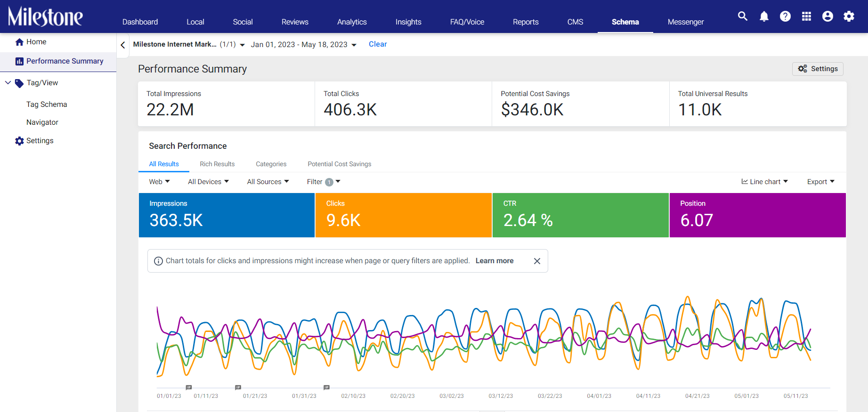Open the user account icon
Viewport: 868px width, 412px height.
point(827,16)
